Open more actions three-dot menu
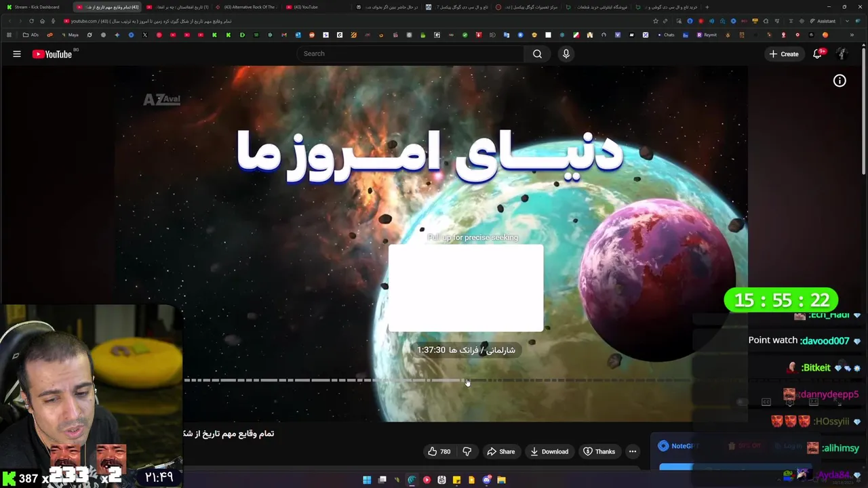The height and width of the screenshot is (488, 868). (x=633, y=451)
